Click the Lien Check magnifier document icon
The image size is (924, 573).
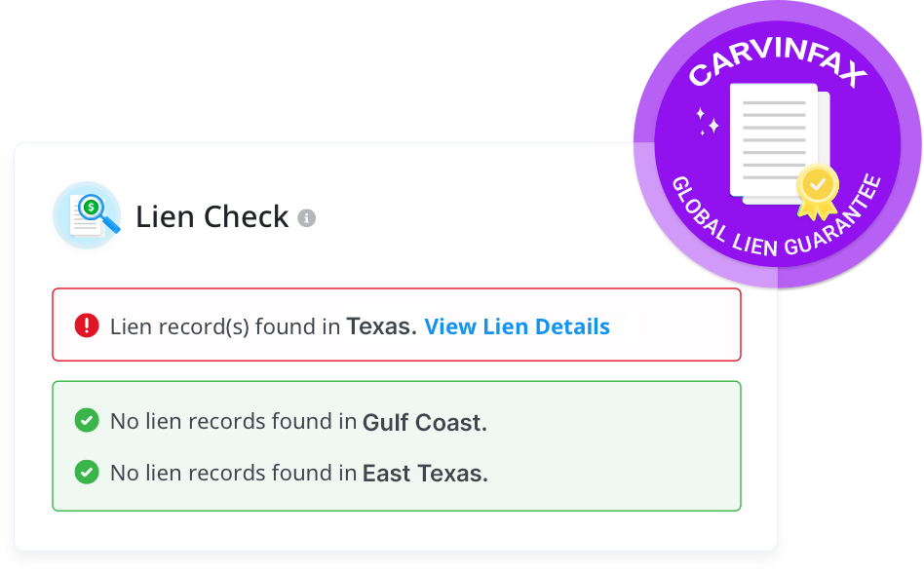[88, 215]
